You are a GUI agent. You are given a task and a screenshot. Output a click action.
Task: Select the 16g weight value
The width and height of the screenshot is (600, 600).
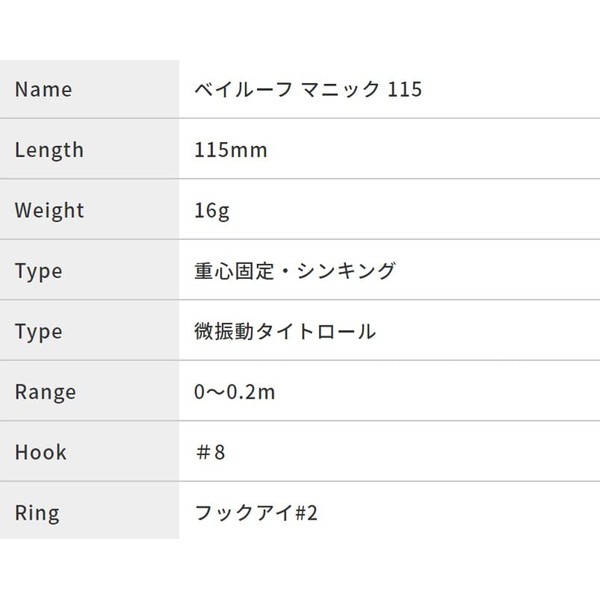[210, 211]
